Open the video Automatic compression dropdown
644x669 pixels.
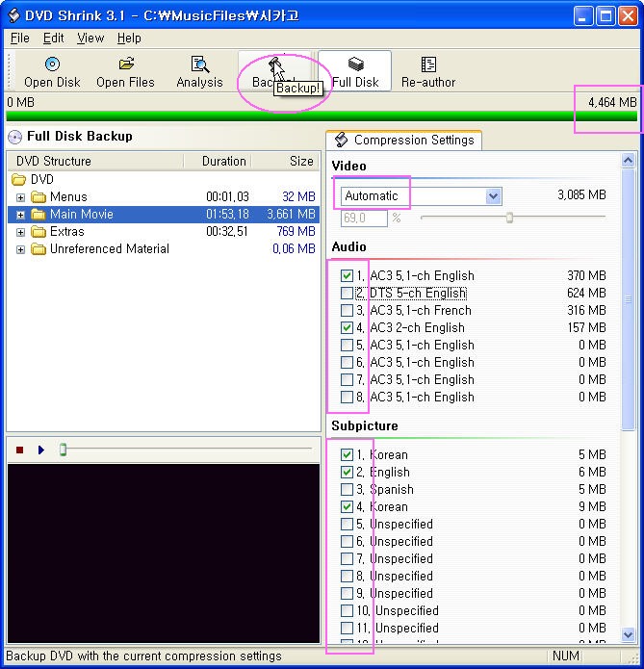[x=494, y=196]
